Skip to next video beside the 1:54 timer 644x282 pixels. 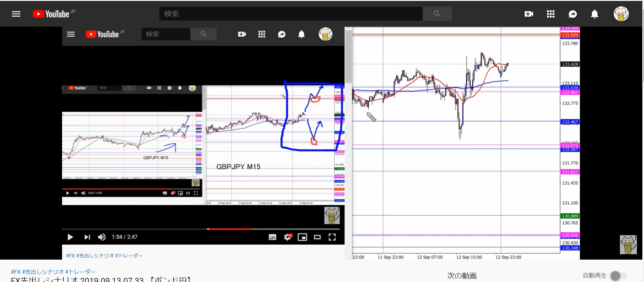click(87, 237)
